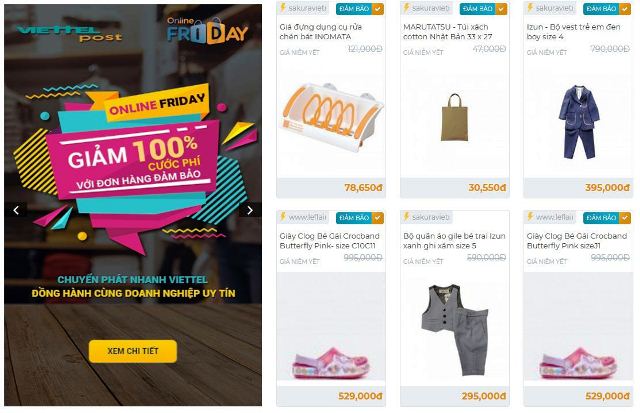640x413 pixels.
Task: Click ĐẢM BẢO checkmark badge on MARUTATSU card
Action: 483,9
